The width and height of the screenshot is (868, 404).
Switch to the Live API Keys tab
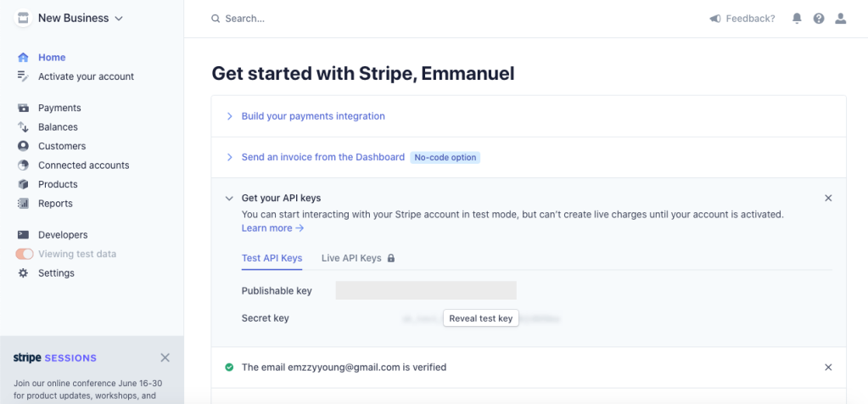point(351,258)
